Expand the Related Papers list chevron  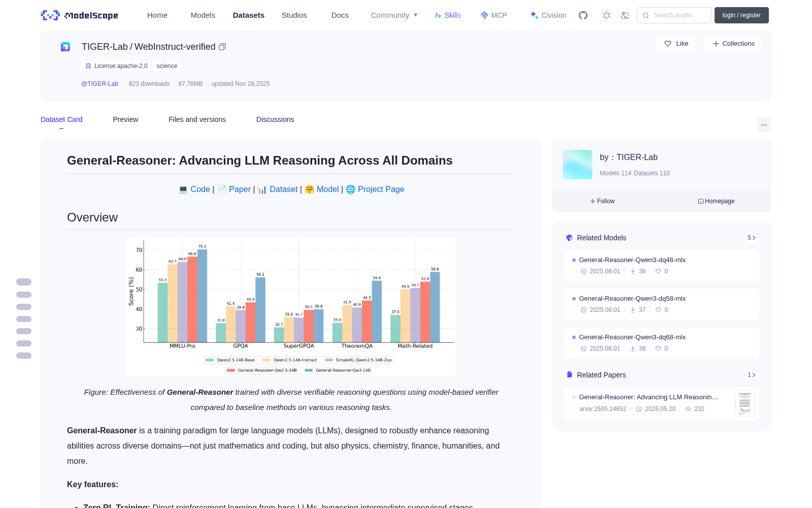pyautogui.click(x=752, y=375)
